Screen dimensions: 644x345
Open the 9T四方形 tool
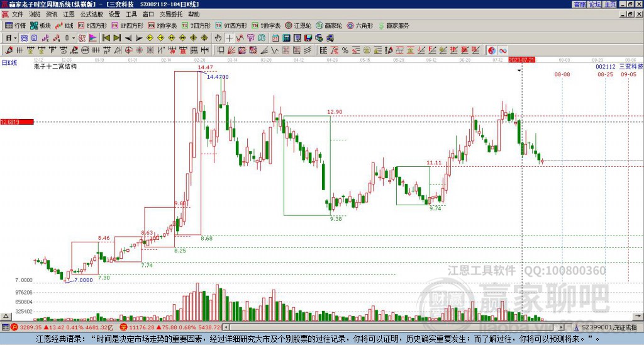(231, 25)
